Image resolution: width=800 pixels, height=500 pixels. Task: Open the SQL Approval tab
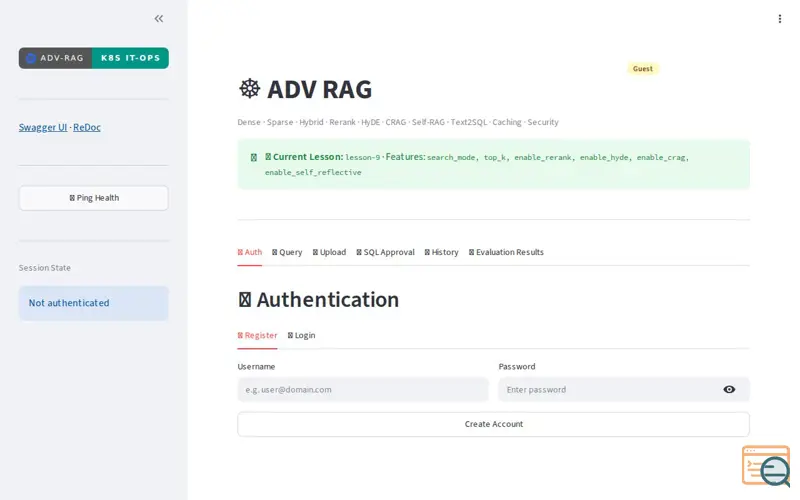click(x=385, y=252)
